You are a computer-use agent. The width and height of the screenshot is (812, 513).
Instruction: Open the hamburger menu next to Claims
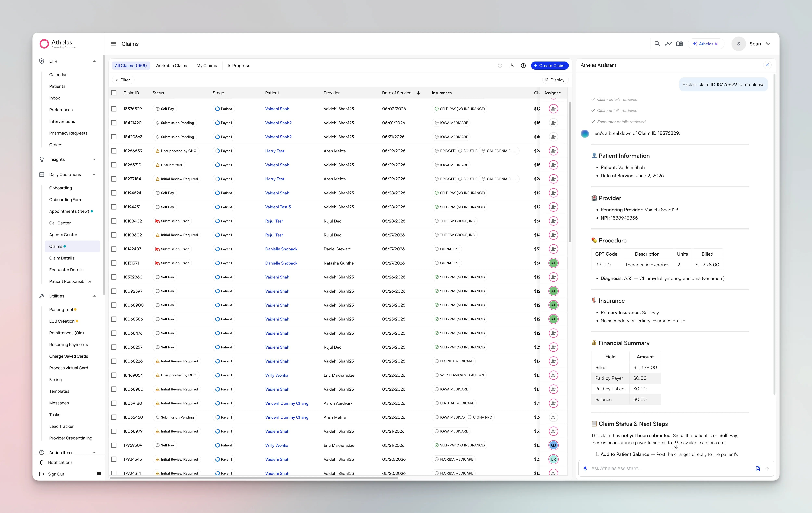point(113,44)
